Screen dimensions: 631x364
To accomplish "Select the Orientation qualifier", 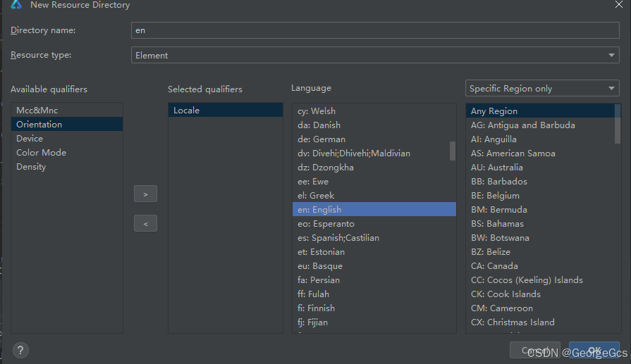I will point(39,125).
